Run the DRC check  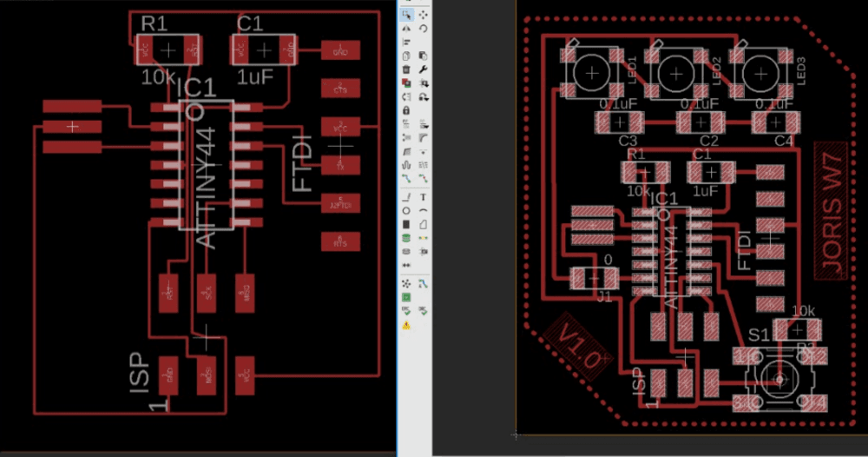click(424, 311)
